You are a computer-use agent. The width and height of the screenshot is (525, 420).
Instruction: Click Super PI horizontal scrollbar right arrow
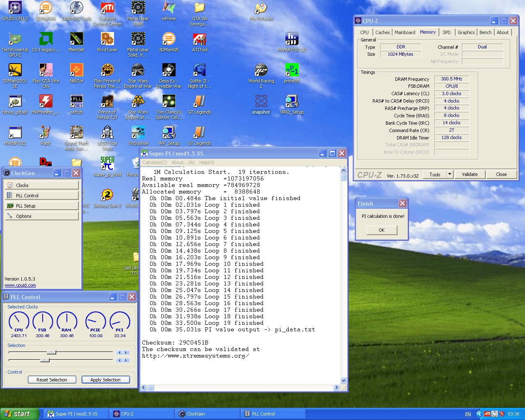point(336,388)
